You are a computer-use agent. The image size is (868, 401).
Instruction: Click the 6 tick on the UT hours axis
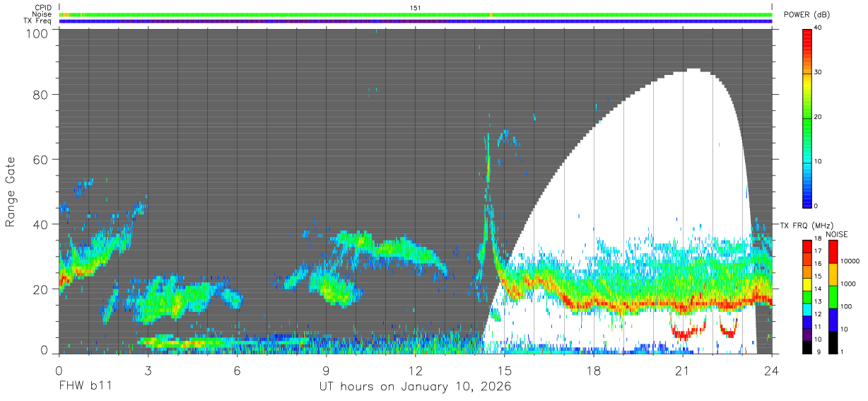tap(237, 371)
